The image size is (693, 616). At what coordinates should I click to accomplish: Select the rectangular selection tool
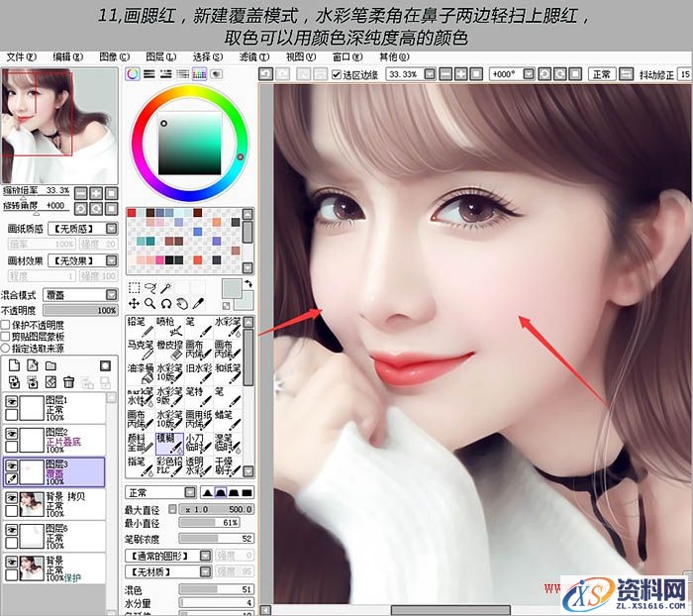pyautogui.click(x=135, y=287)
